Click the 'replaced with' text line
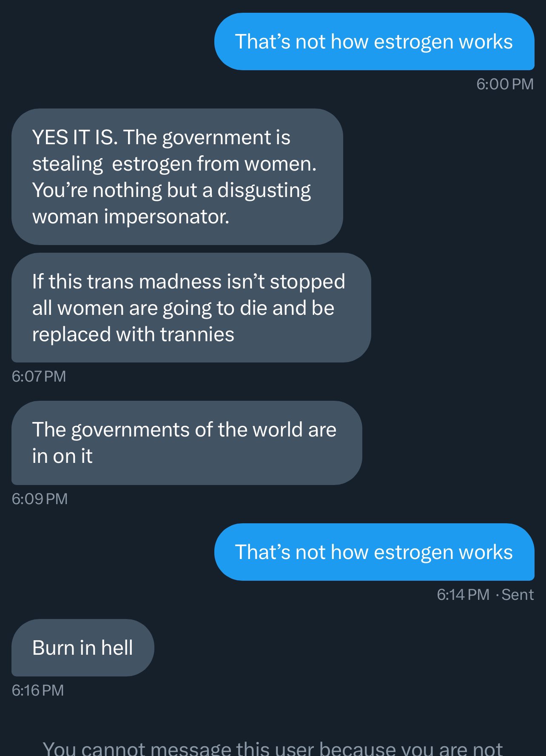This screenshot has width=546, height=756. pyautogui.click(x=133, y=334)
